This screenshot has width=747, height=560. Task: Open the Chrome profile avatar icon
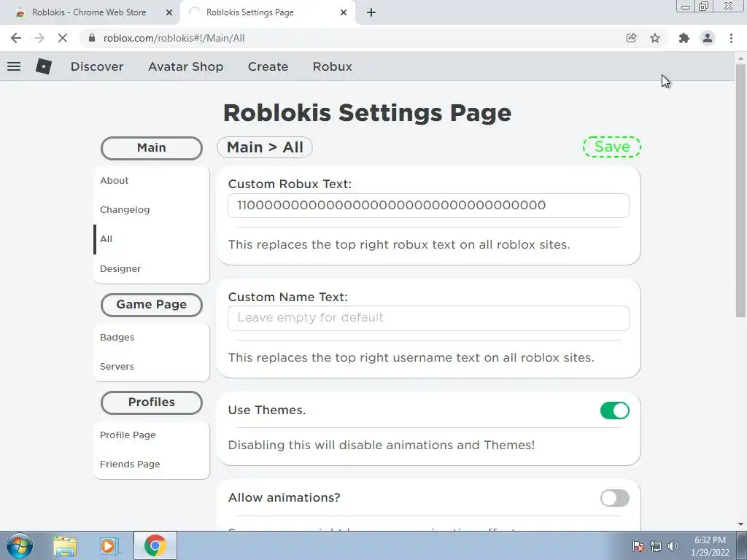708,38
